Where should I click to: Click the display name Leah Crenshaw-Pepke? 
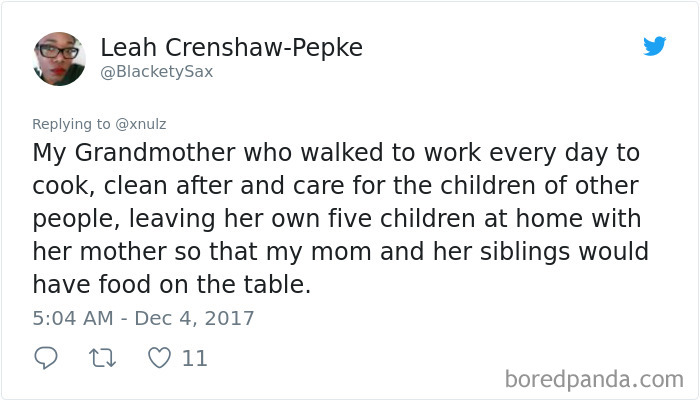231,47
